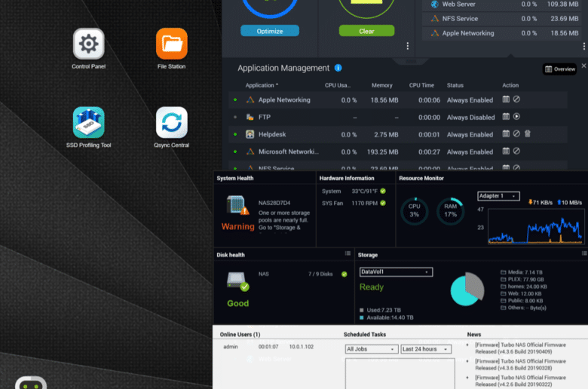The width and height of the screenshot is (588, 389).
Task: Open the robot assistant icon at desktop bottom
Action: pyautogui.click(x=31, y=383)
